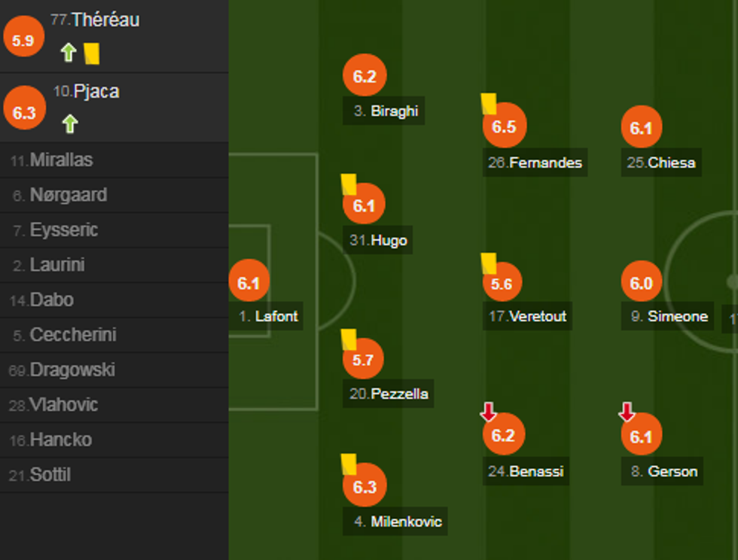Click Gerson's red substituted-off arrow

pyautogui.click(x=627, y=412)
